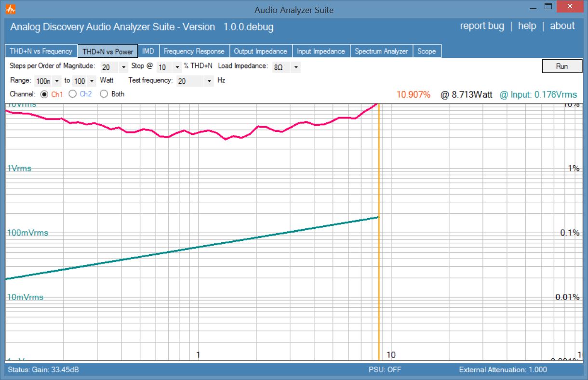Screen dimensions: 588x380
Task: Click the help link
Action: [x=527, y=26]
